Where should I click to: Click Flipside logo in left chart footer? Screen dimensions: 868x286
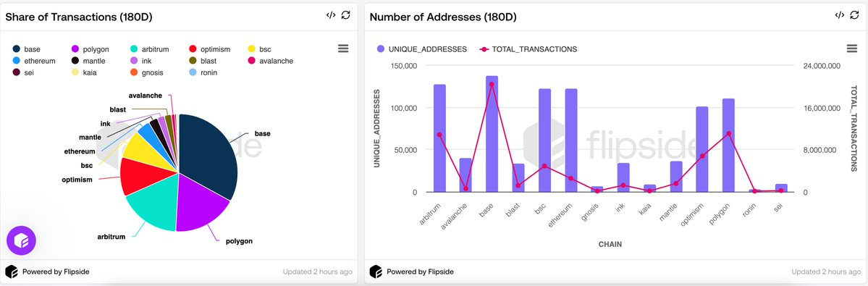click(x=11, y=272)
